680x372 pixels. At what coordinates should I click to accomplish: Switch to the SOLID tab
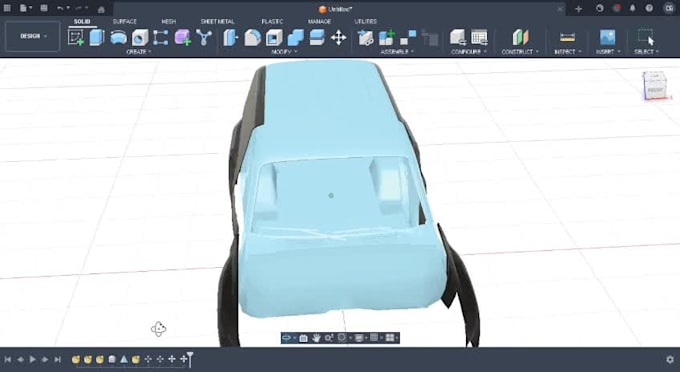pos(82,21)
